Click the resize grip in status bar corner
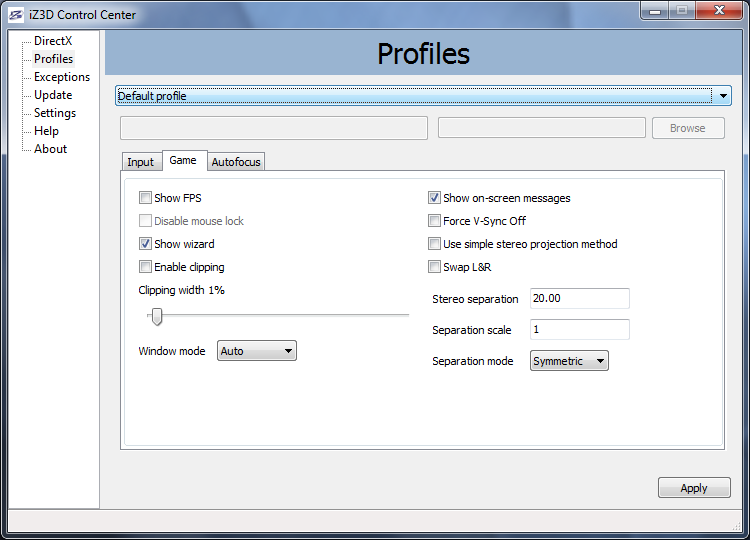750x540 pixels. point(736,527)
